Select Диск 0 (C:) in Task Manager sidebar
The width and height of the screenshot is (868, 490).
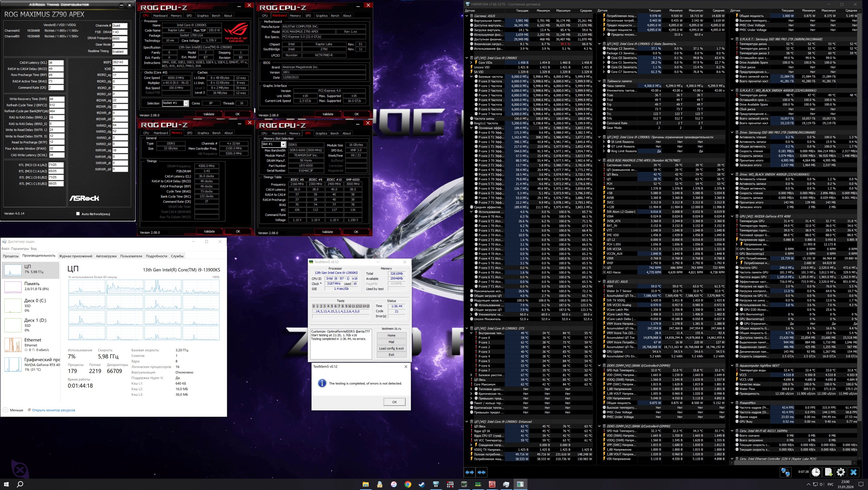click(x=31, y=305)
